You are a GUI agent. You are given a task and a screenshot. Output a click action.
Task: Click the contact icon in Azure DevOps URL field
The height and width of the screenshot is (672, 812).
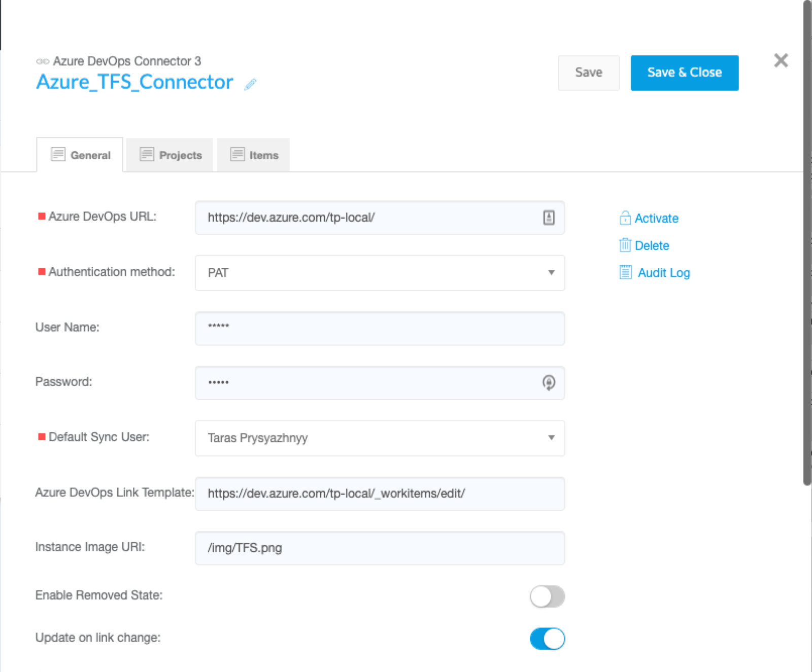coord(549,218)
